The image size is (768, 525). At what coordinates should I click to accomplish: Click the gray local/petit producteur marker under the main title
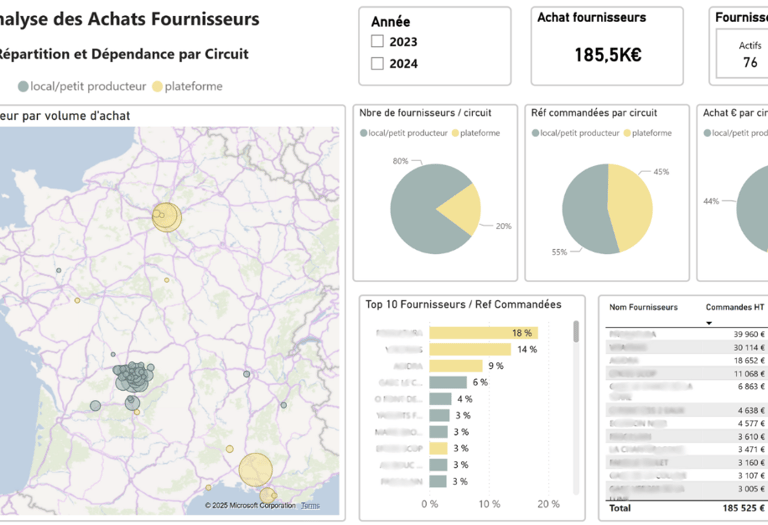[x=23, y=87]
